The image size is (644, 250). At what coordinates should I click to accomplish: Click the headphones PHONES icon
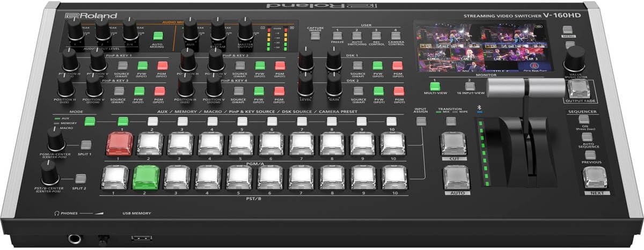click(x=56, y=214)
